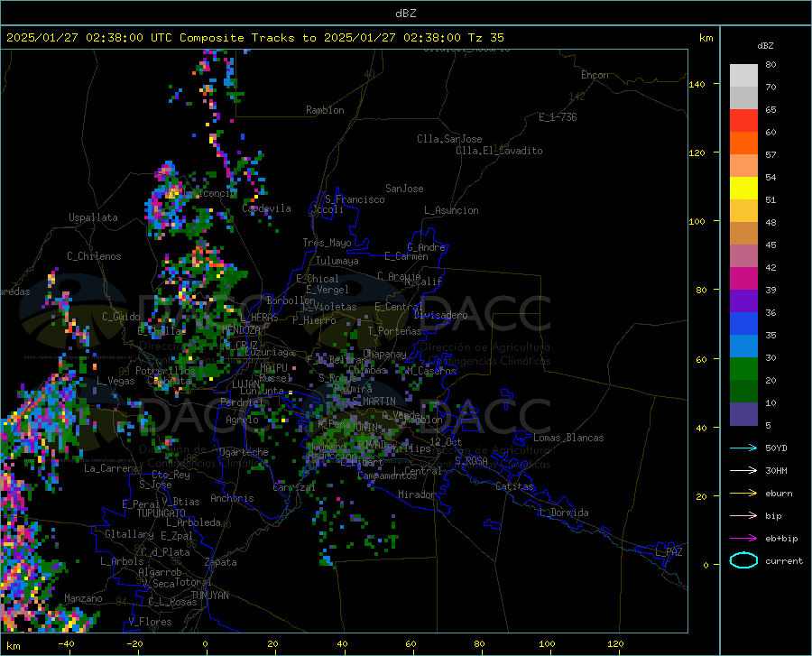Click the 'Uspallata' place label on the map
The height and width of the screenshot is (656, 812).
93,218
